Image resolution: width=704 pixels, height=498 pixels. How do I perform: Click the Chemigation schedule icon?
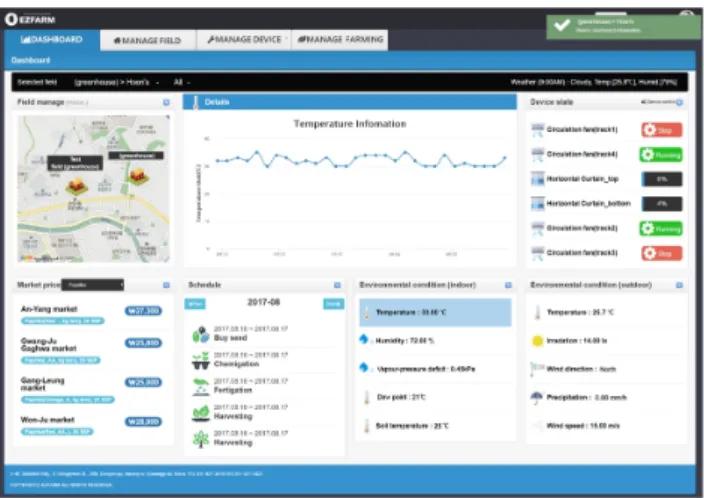tap(201, 361)
